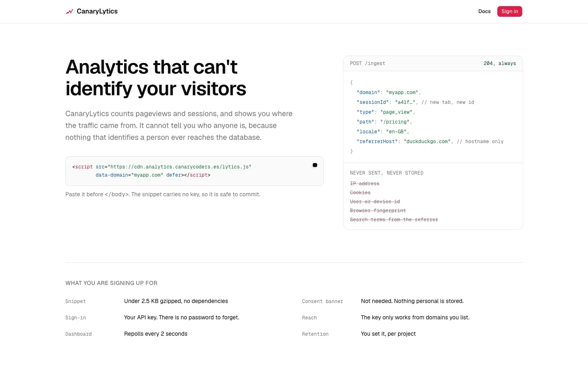Click the 'Reach' row label
Image resolution: width=588 pixels, height=368 pixels.
pyautogui.click(x=310, y=318)
